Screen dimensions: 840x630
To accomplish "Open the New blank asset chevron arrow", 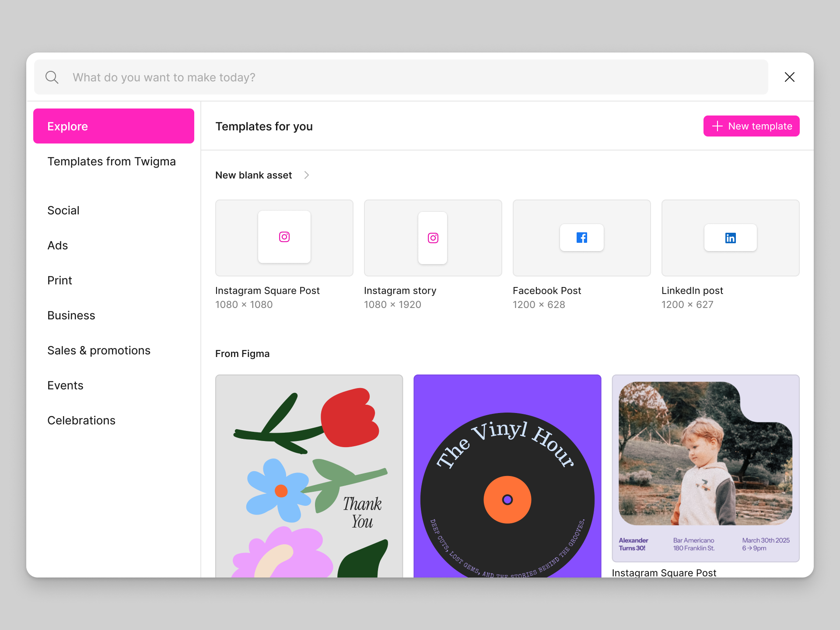I will [306, 175].
